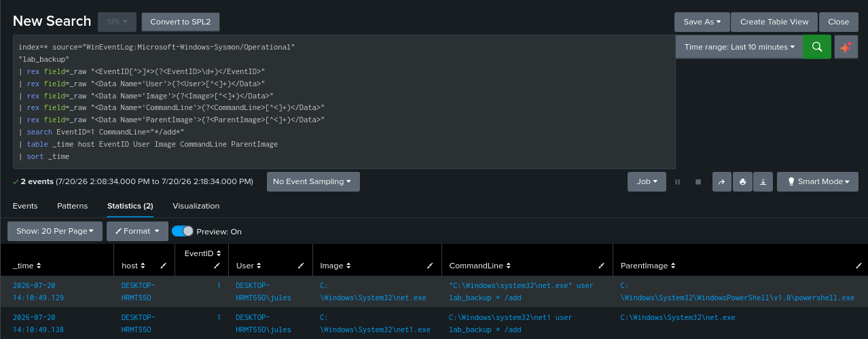The width and height of the screenshot is (868, 339).
Task: Open the Save As dropdown
Action: pos(702,22)
